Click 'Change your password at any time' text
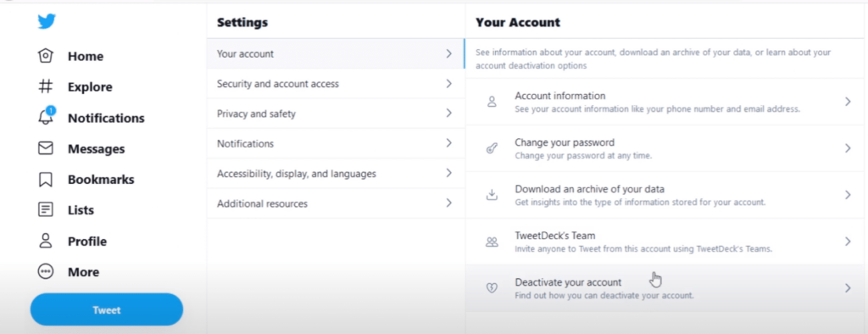 point(583,156)
